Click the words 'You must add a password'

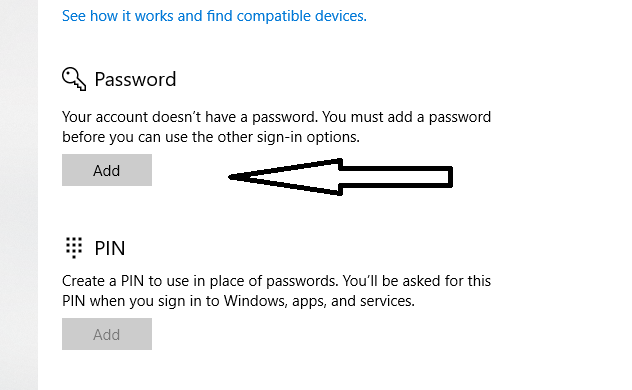point(406,117)
